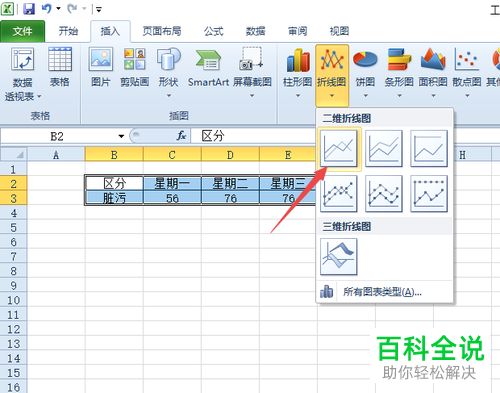Open All Chart Types (所有图表类型) option

coord(384,292)
